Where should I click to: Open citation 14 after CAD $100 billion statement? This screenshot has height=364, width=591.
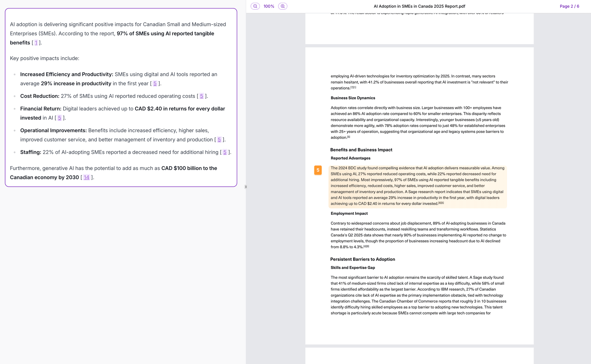point(86,177)
